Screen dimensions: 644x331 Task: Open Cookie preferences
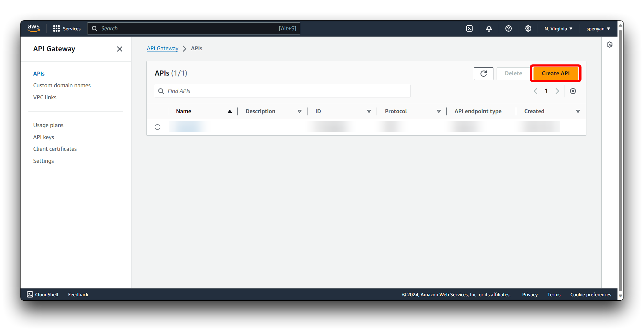click(x=591, y=294)
